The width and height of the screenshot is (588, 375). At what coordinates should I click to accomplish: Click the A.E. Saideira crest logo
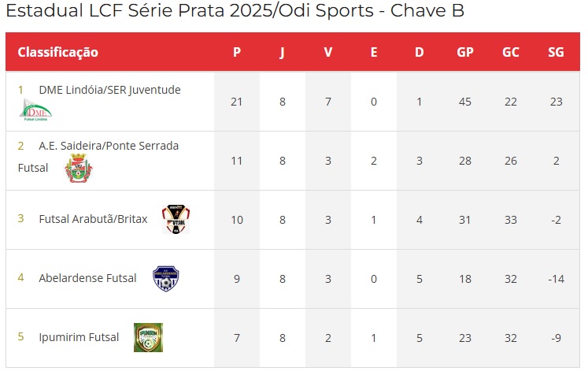click(x=79, y=168)
